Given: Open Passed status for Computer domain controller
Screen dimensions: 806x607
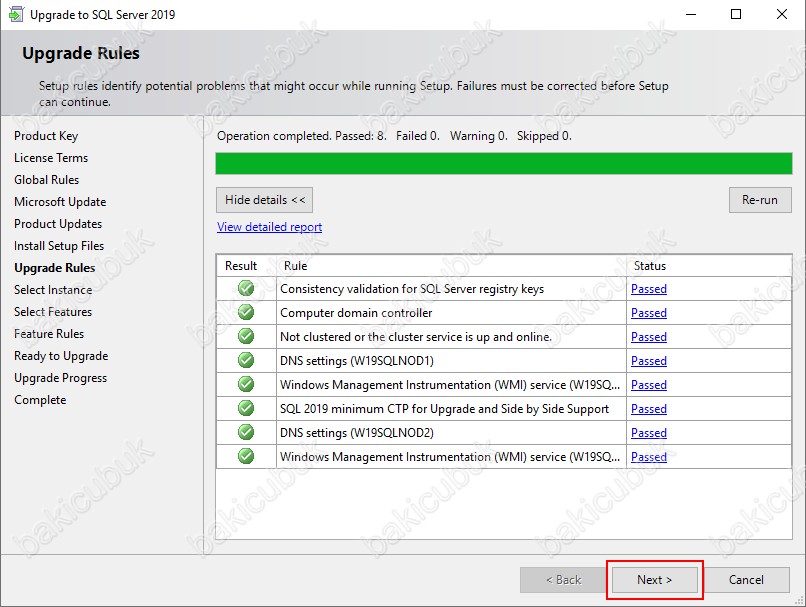Looking at the screenshot, I should point(649,312).
